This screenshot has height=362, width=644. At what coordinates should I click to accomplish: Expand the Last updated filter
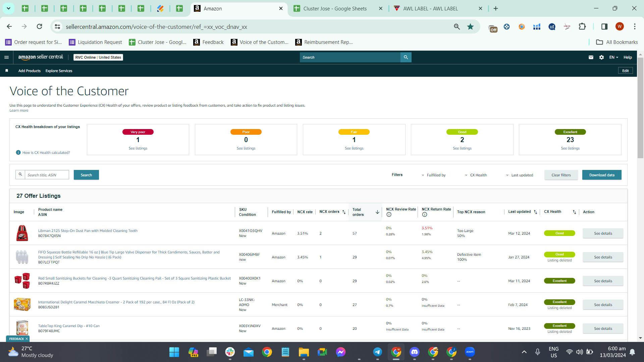pos(520,175)
